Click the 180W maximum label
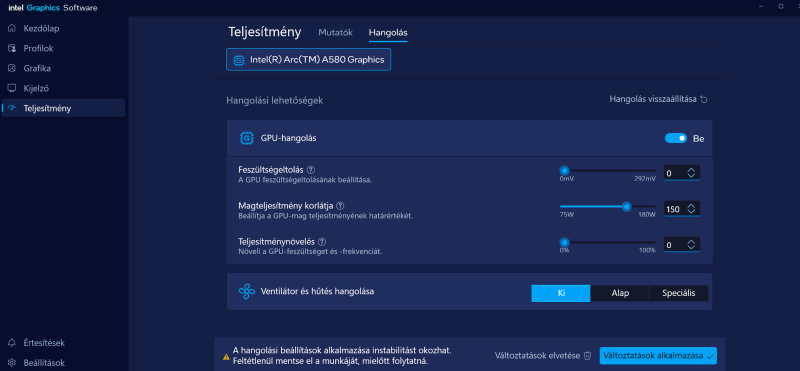 tap(647, 215)
